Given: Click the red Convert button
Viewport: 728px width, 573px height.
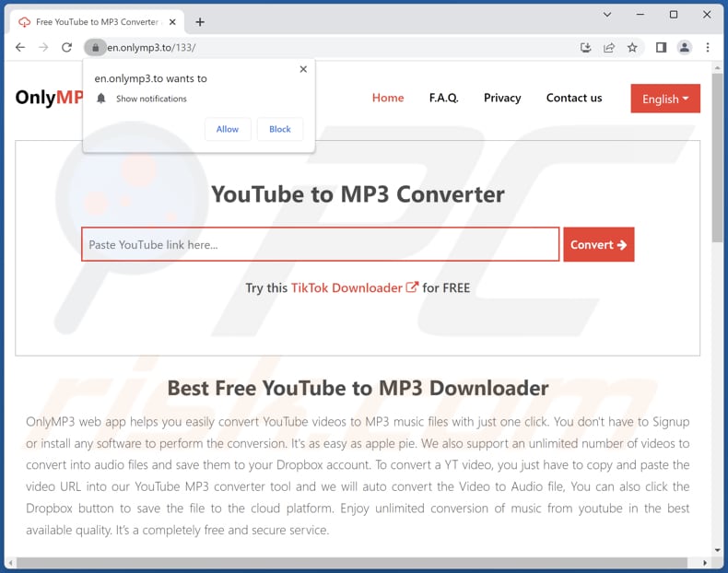Looking at the screenshot, I should click(598, 244).
